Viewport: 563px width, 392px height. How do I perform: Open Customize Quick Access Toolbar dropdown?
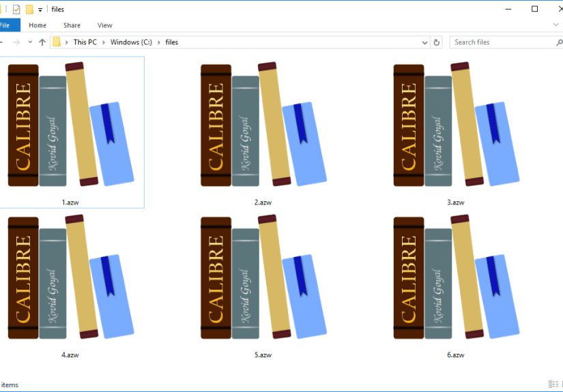pos(40,10)
